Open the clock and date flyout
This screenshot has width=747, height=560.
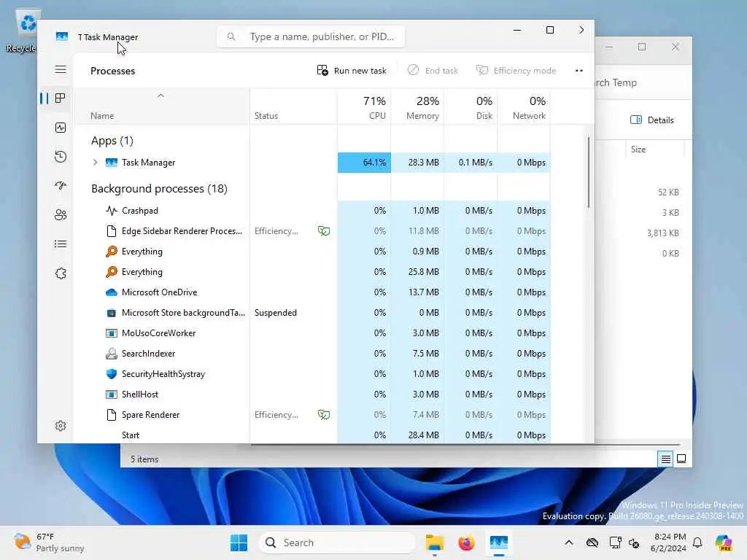pos(668,542)
